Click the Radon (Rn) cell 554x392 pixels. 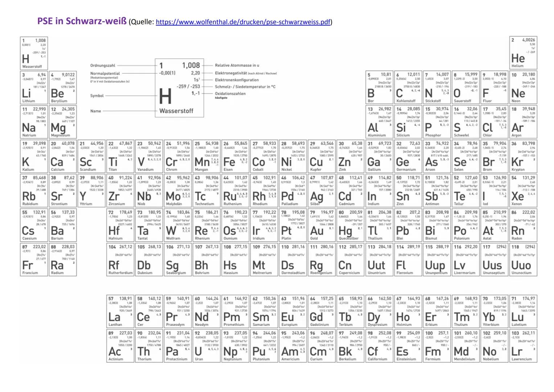pyautogui.click(x=523, y=225)
